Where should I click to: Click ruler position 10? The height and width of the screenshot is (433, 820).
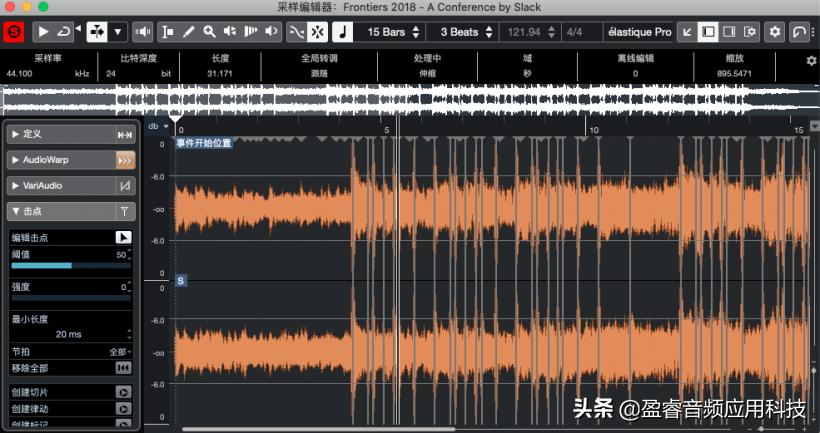pos(594,130)
